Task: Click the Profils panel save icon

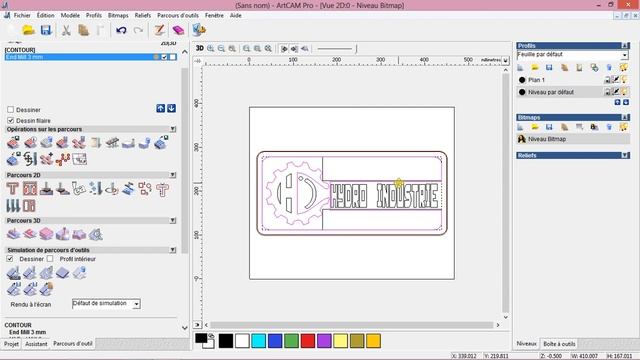Action: click(549, 67)
